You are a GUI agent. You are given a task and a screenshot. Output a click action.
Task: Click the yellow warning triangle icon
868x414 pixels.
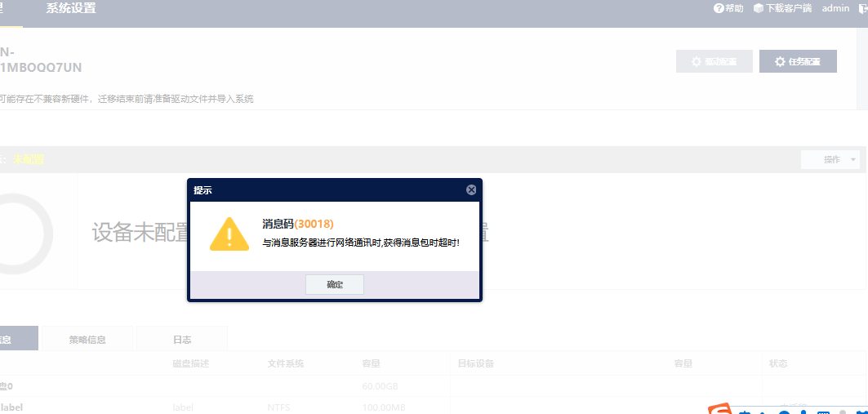[229, 234]
